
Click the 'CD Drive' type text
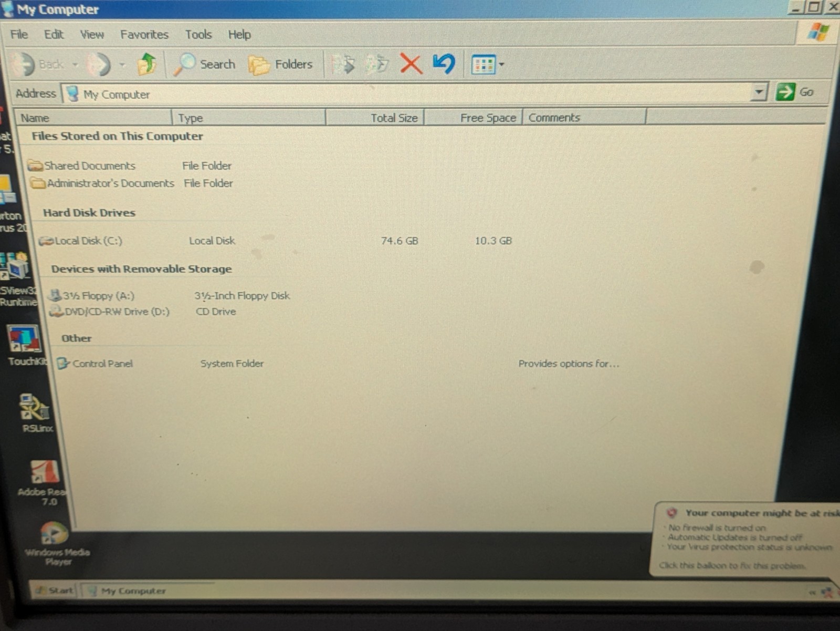216,312
